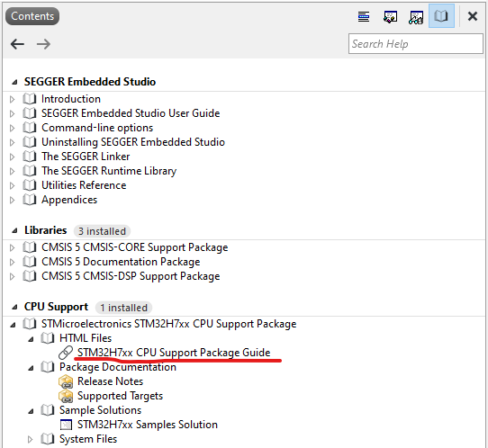This screenshot has width=488, height=448.
Task: Click the Command-line options book icon
Action: (x=30, y=128)
